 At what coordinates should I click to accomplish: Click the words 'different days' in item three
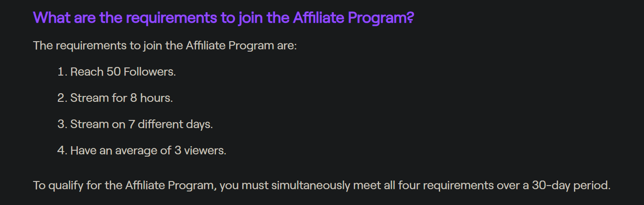(174, 124)
